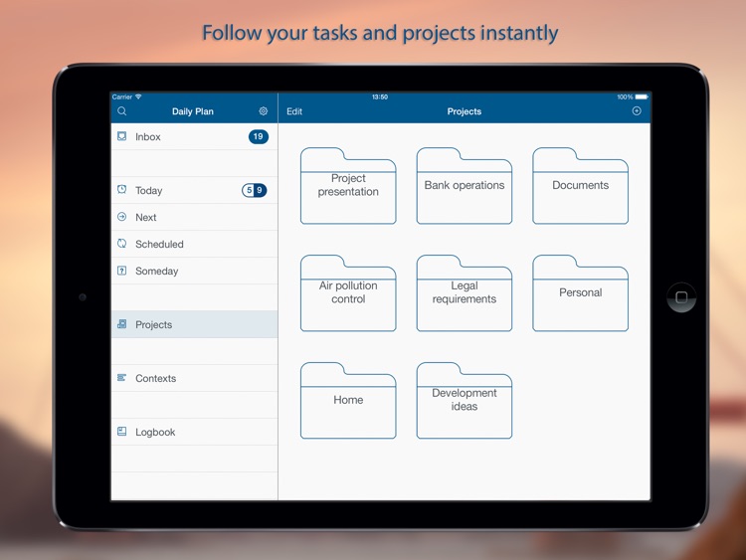Tap the Inbox count badge 19

pyautogui.click(x=259, y=136)
